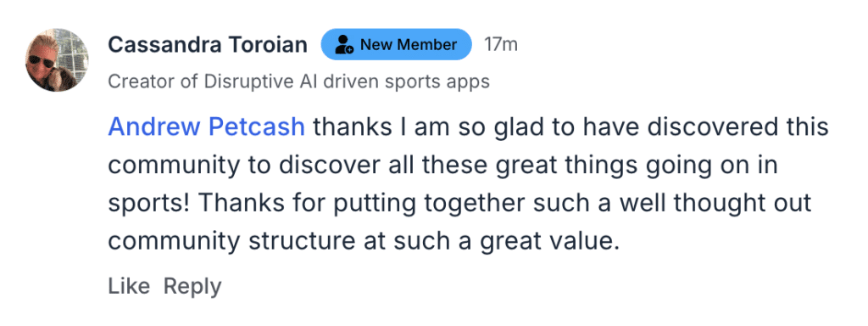This screenshot has width=868, height=326.
Task: Click the line 'community to discover all these great things'
Action: tap(442, 166)
